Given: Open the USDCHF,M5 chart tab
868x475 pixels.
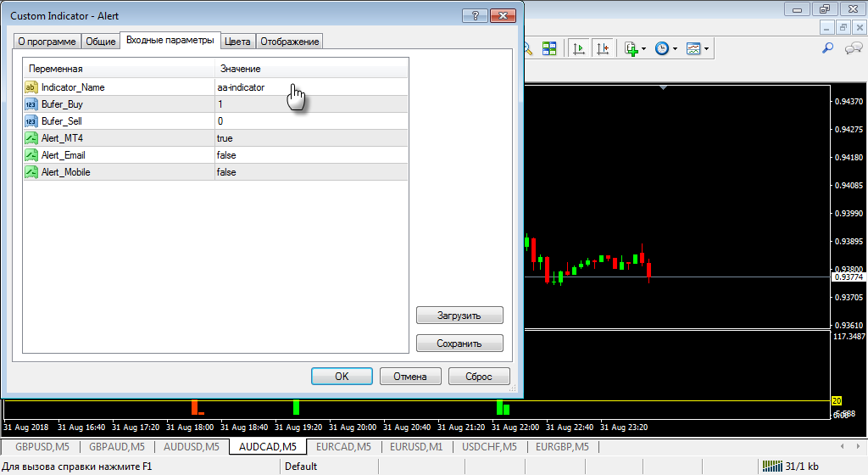Looking at the screenshot, I should point(489,447).
